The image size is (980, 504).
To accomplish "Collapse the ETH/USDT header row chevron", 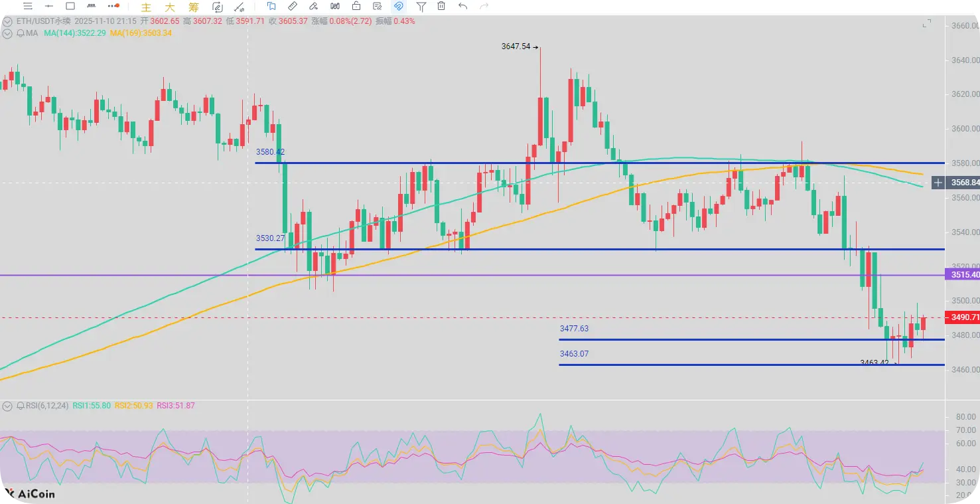I will tap(7, 21).
